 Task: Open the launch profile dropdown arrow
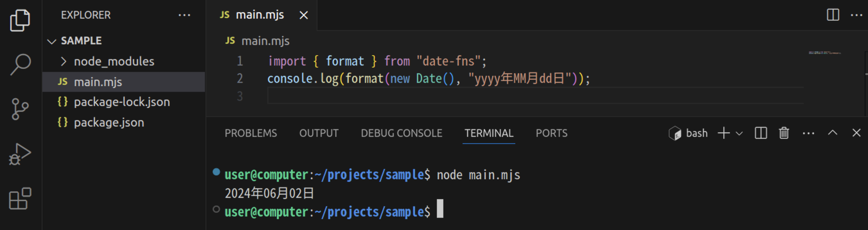click(x=739, y=134)
